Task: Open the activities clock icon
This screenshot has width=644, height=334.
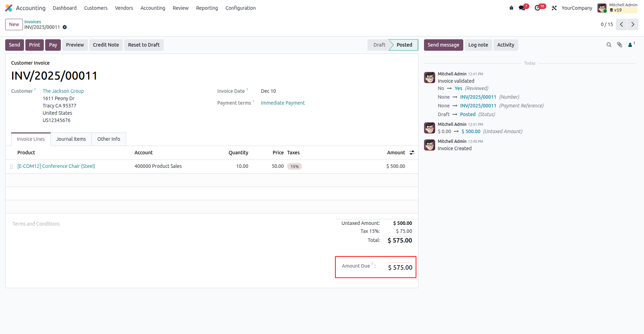Action: [538, 8]
